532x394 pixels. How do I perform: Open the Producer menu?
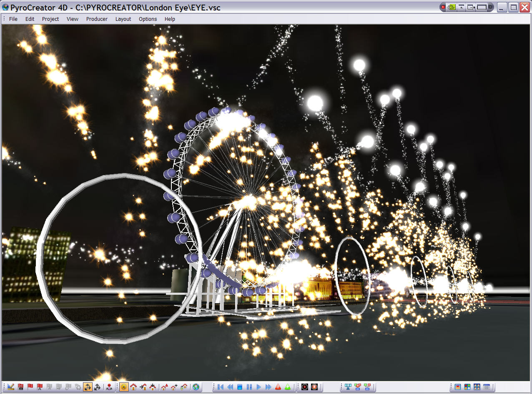(x=97, y=19)
